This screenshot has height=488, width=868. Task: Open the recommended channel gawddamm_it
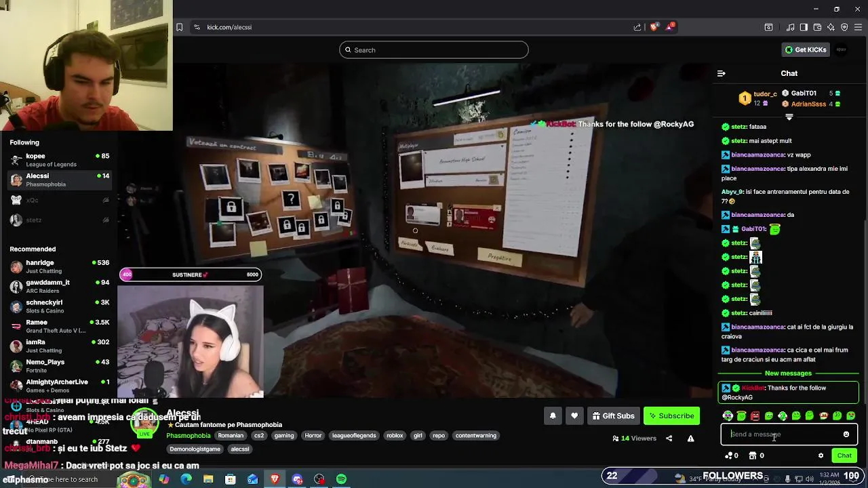pyautogui.click(x=59, y=286)
